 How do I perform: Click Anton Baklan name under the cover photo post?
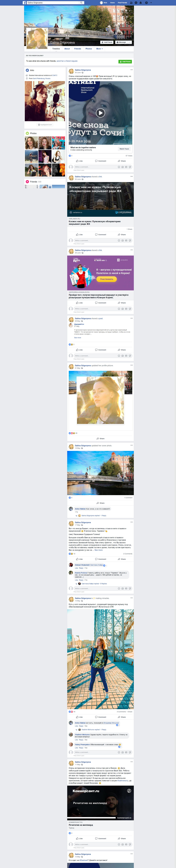click(80, 509)
